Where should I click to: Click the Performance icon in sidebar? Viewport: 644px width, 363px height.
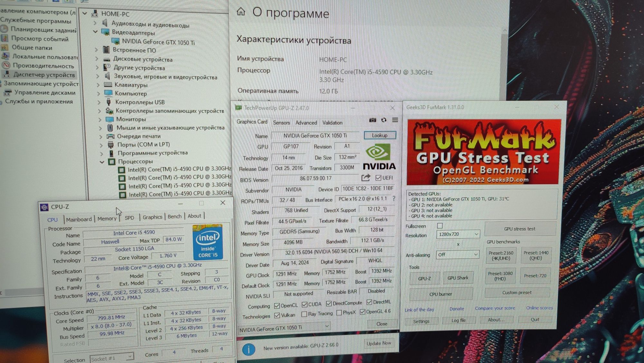tap(6, 65)
